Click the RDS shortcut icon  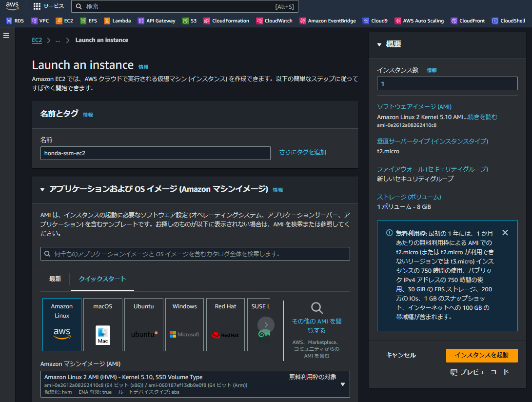point(9,20)
